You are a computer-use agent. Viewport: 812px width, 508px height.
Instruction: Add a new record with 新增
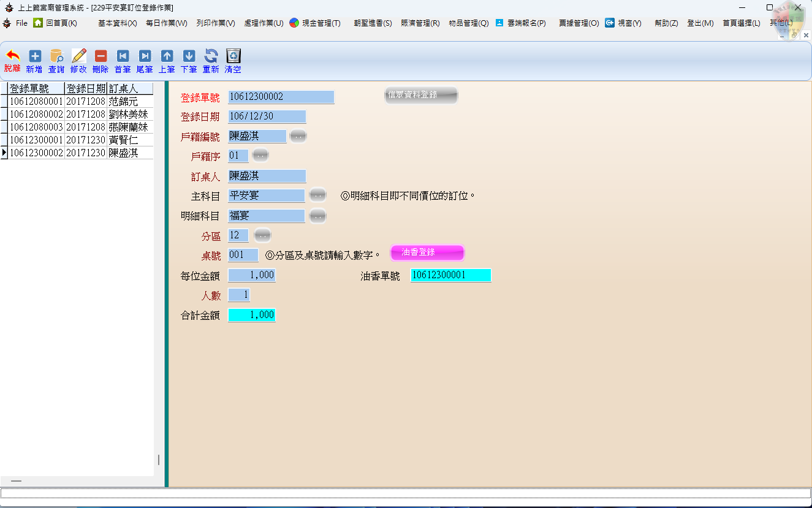[35, 56]
